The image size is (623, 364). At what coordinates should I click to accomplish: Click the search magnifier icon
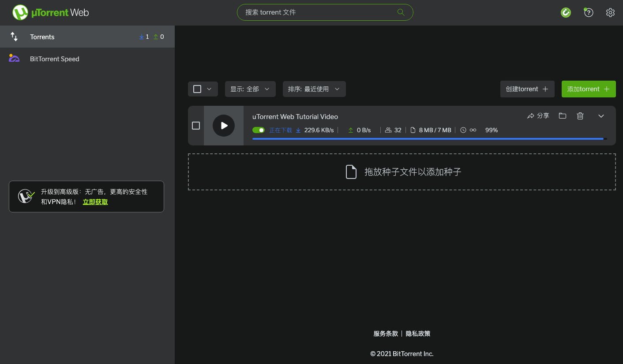[x=401, y=12]
